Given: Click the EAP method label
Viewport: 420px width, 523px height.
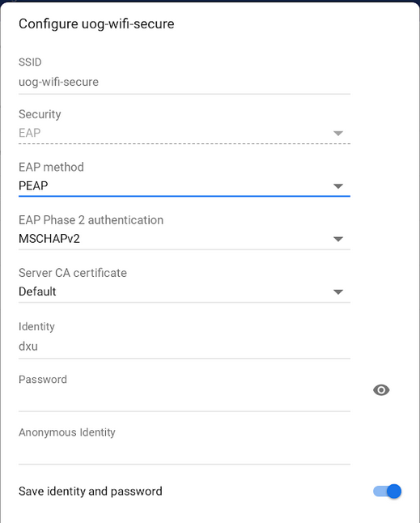Looking at the screenshot, I should tap(51, 167).
